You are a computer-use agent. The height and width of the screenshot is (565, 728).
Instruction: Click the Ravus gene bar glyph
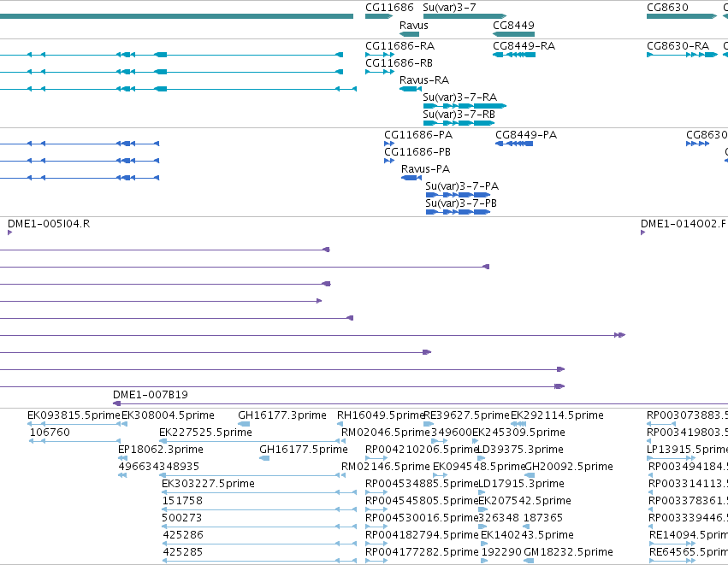click(x=409, y=34)
